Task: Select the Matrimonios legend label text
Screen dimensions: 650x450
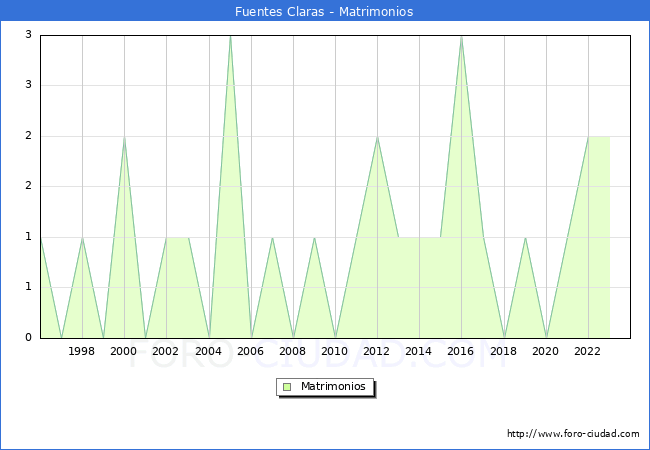Action: coord(333,386)
